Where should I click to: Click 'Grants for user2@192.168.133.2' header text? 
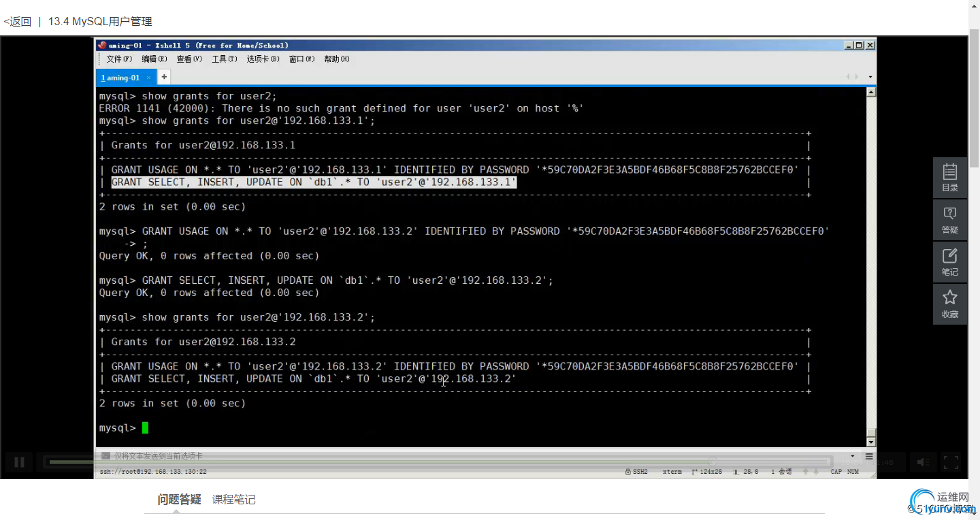click(x=203, y=342)
